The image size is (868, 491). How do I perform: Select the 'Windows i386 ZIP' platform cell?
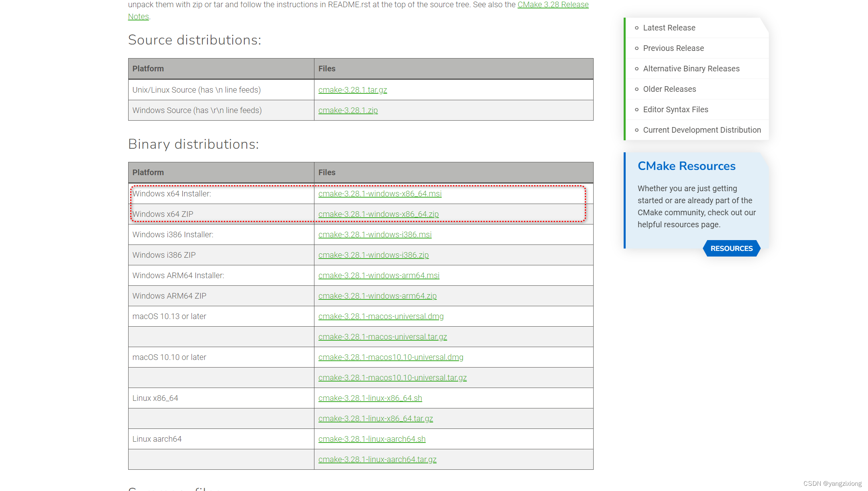click(221, 255)
